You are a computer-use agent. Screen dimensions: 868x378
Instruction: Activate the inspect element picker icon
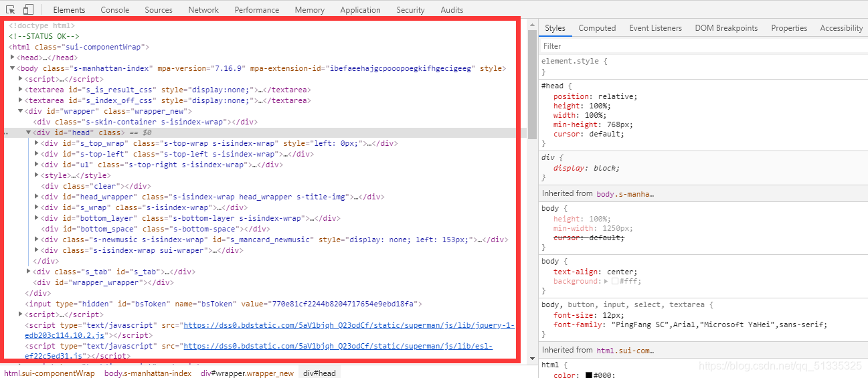[x=11, y=9]
